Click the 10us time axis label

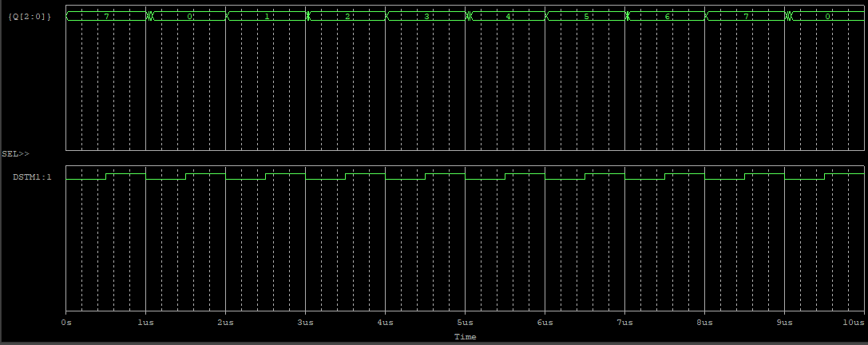[854, 323]
